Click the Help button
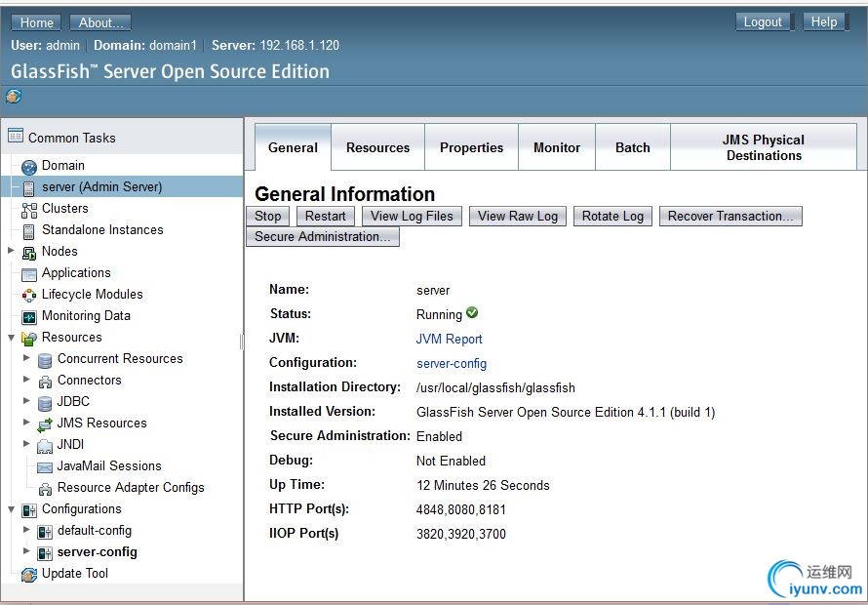This screenshot has width=868, height=605. 824,21
